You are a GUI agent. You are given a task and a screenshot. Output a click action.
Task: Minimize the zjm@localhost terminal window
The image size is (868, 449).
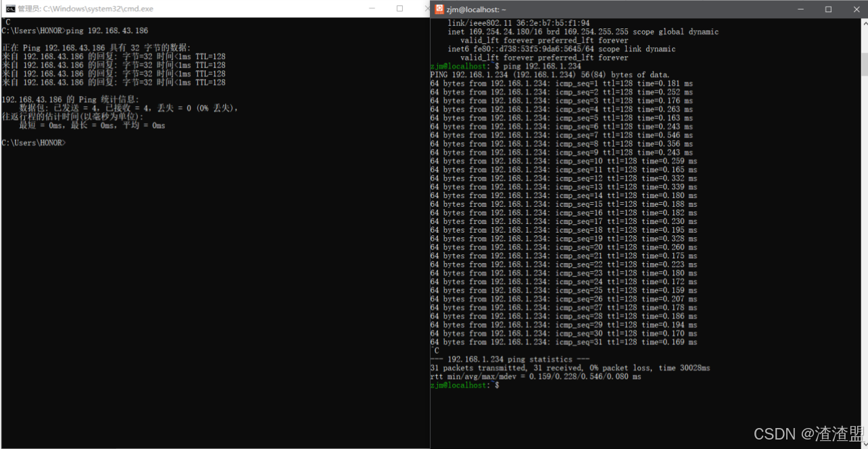(801, 9)
